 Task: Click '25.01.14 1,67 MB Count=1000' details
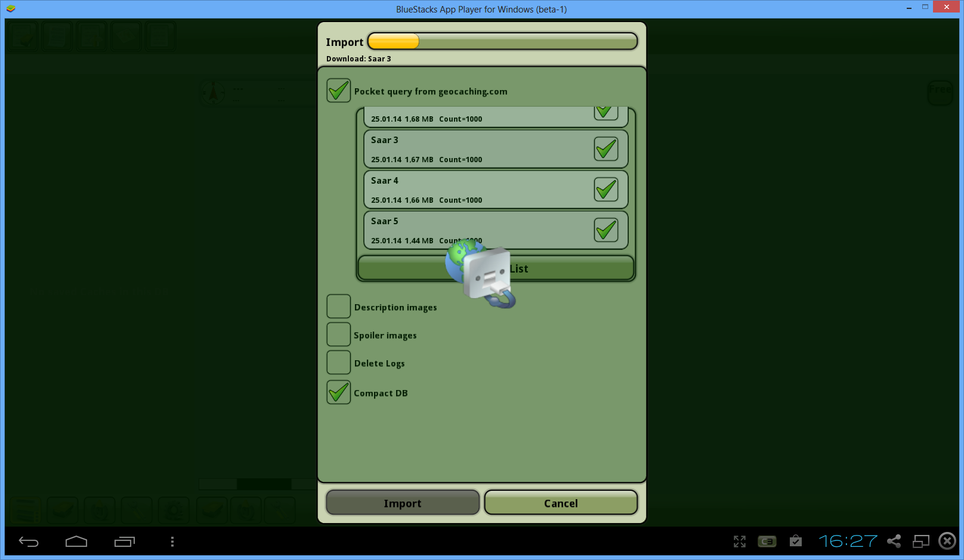pyautogui.click(x=427, y=160)
